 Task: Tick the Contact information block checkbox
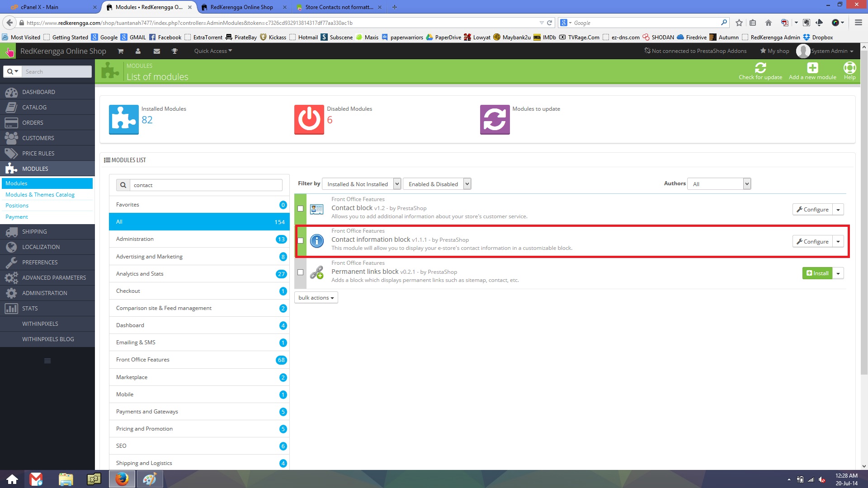click(300, 240)
